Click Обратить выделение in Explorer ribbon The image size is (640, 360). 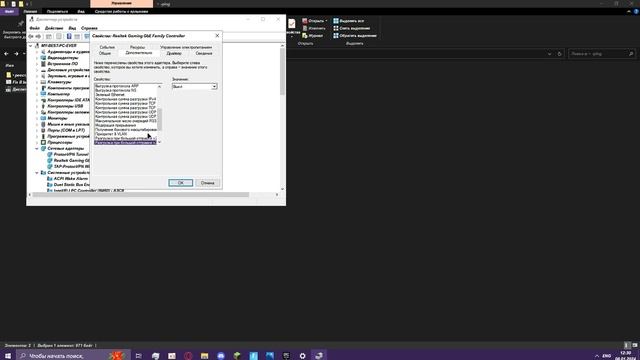coord(355,36)
